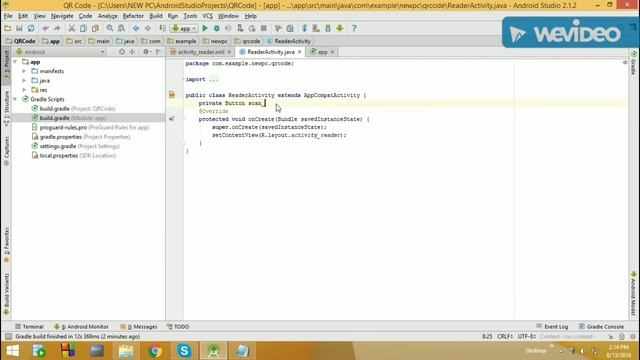Expand the manifests folder
Image resolution: width=640 pixels, height=360 pixels.
(24, 71)
